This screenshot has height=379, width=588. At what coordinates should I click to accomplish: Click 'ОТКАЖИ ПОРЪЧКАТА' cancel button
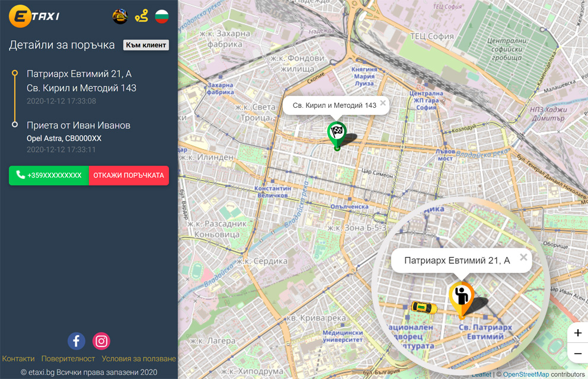coord(129,175)
